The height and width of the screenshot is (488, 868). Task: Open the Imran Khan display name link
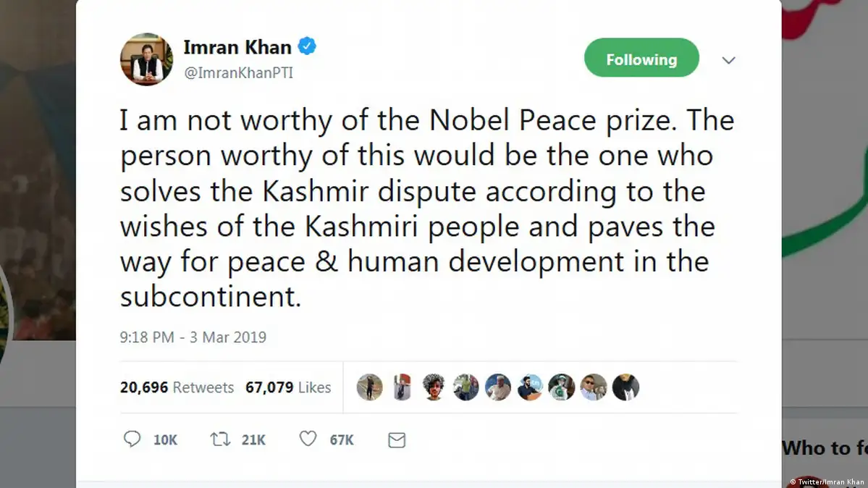coord(237,48)
